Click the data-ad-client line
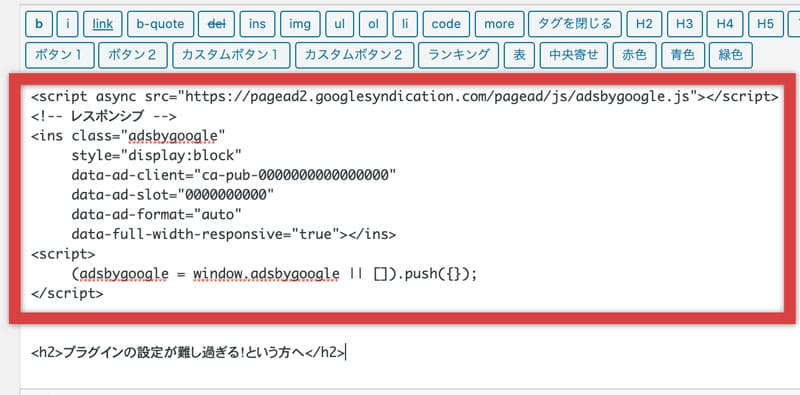Image resolution: width=800 pixels, height=395 pixels. point(234,175)
